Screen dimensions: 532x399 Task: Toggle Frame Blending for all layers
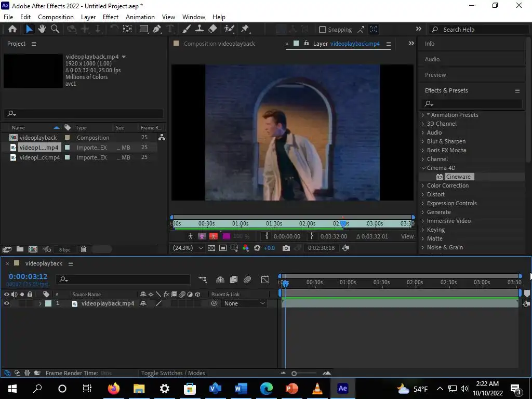tap(233, 280)
